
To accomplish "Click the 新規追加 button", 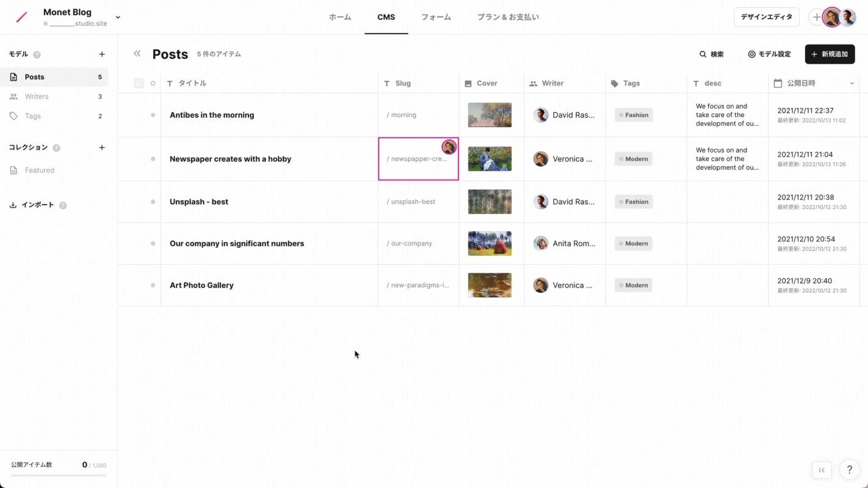I will click(830, 54).
